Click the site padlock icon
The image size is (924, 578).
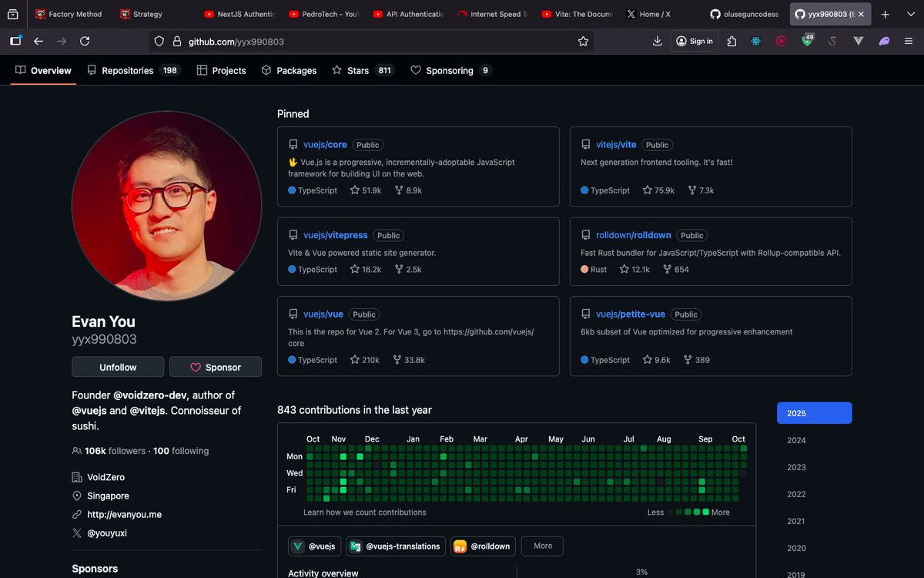click(x=176, y=42)
